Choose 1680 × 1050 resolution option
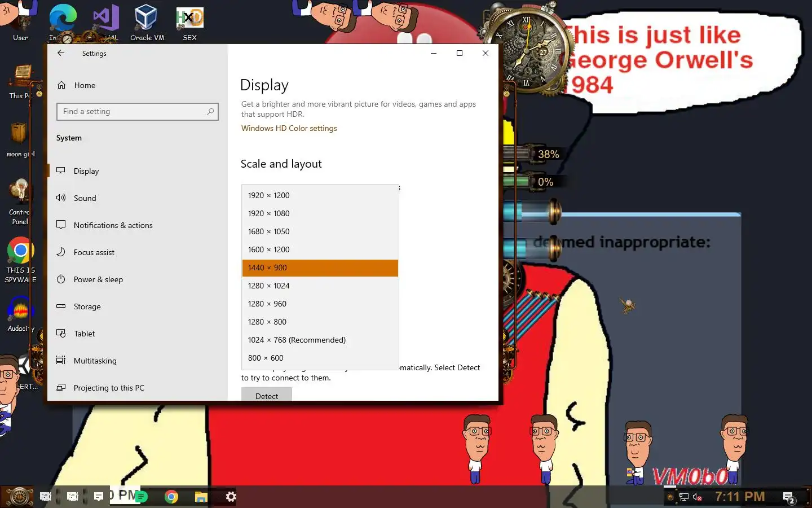Screen dimensions: 812x508 (x=320, y=231)
